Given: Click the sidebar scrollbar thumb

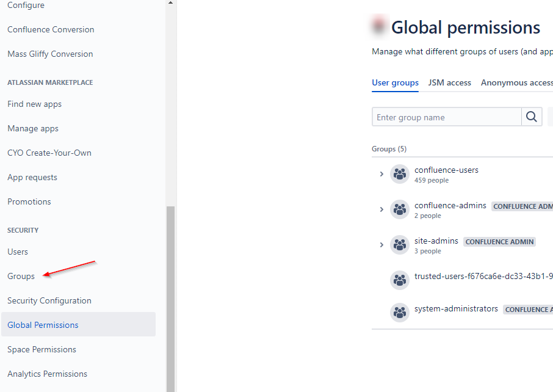Looking at the screenshot, I should pyautogui.click(x=171, y=299).
